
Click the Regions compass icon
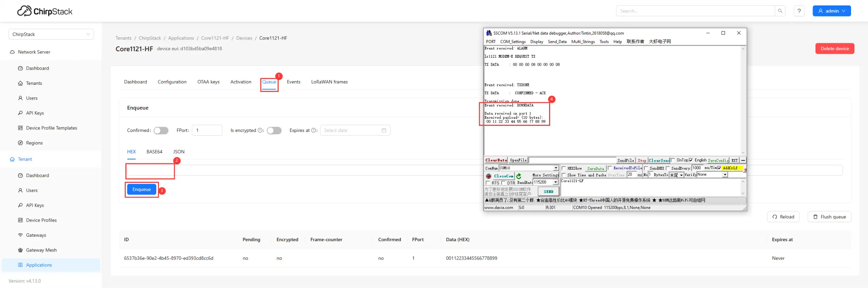pyautogui.click(x=20, y=143)
